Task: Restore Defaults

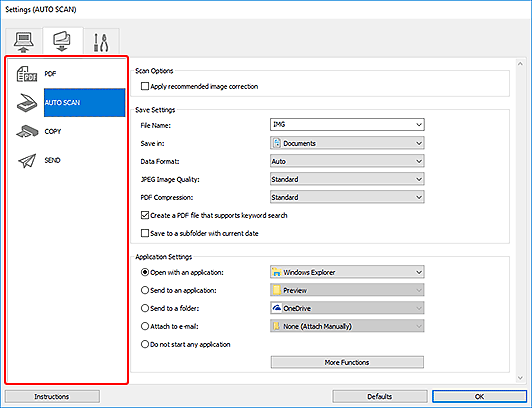Action: coord(380,396)
